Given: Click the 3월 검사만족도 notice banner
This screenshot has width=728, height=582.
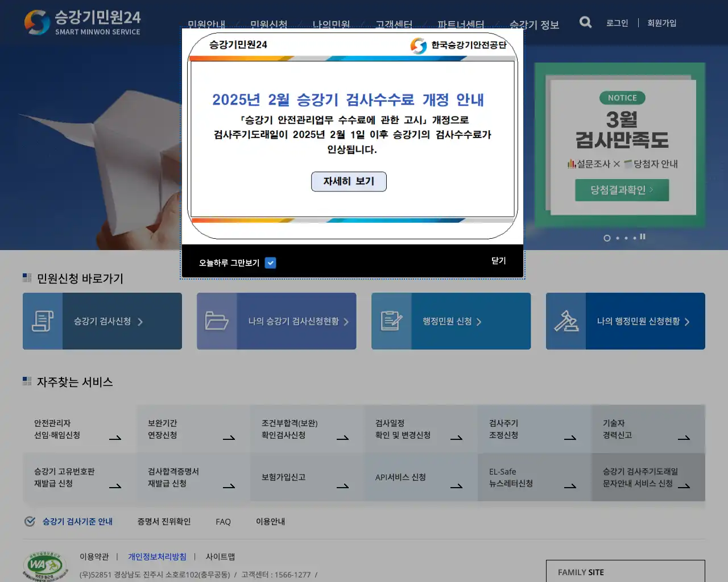Looking at the screenshot, I should [621, 145].
